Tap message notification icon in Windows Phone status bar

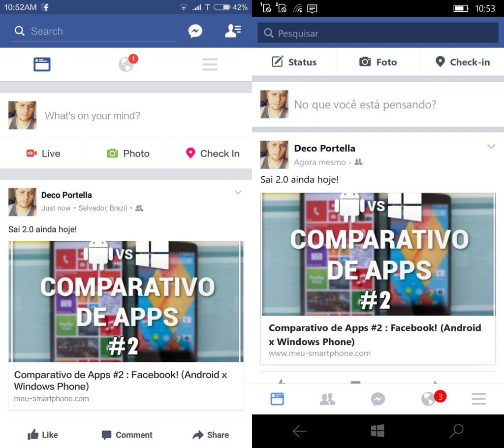312,8
